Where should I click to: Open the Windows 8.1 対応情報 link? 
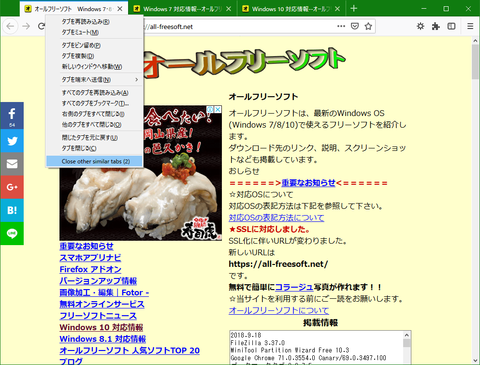tap(103, 339)
